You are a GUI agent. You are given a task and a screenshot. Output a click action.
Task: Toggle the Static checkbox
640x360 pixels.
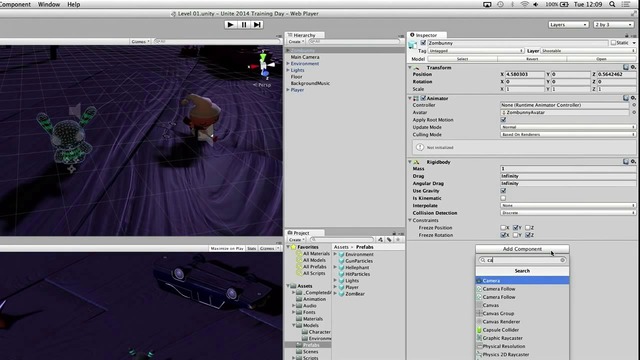click(613, 43)
